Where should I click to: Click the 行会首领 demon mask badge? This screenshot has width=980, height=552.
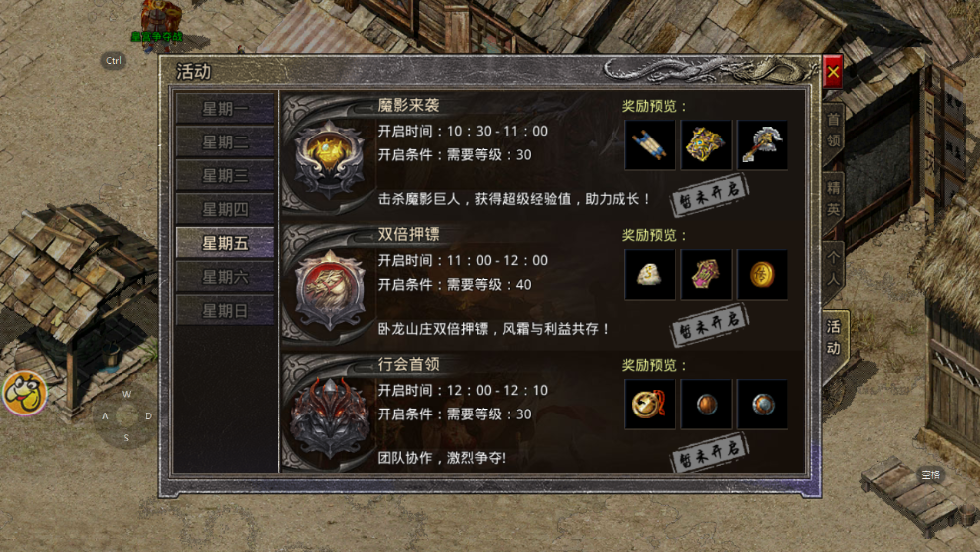click(330, 416)
